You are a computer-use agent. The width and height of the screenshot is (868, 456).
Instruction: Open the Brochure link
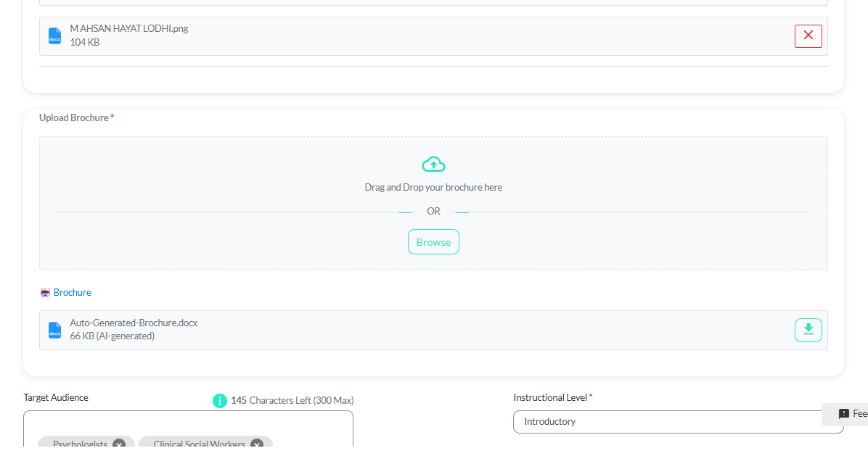pos(73,293)
